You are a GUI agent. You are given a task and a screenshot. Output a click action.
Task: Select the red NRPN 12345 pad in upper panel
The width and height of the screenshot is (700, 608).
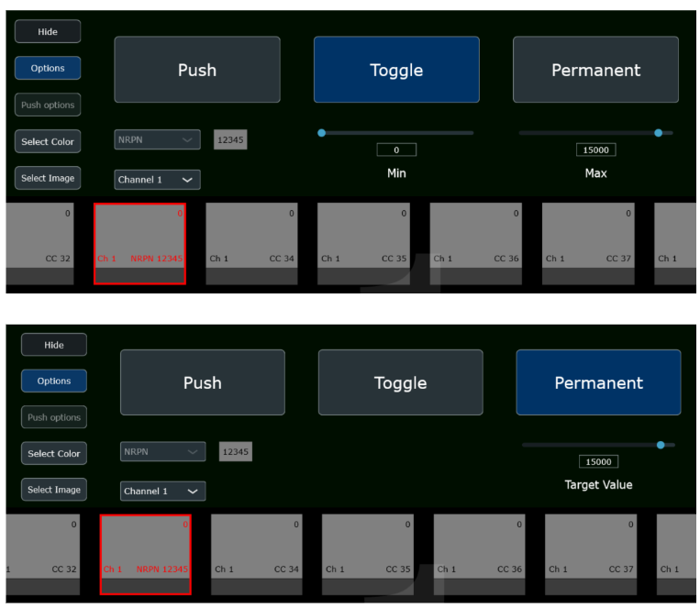point(139,244)
